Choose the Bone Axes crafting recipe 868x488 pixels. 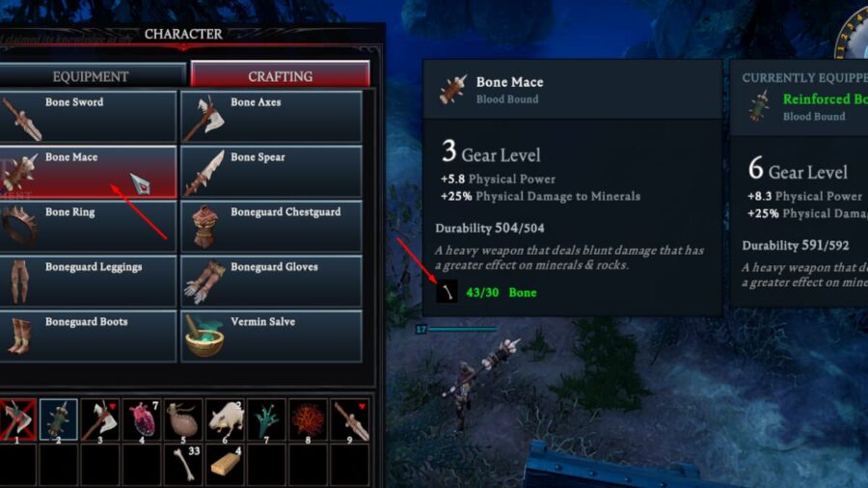point(271,117)
